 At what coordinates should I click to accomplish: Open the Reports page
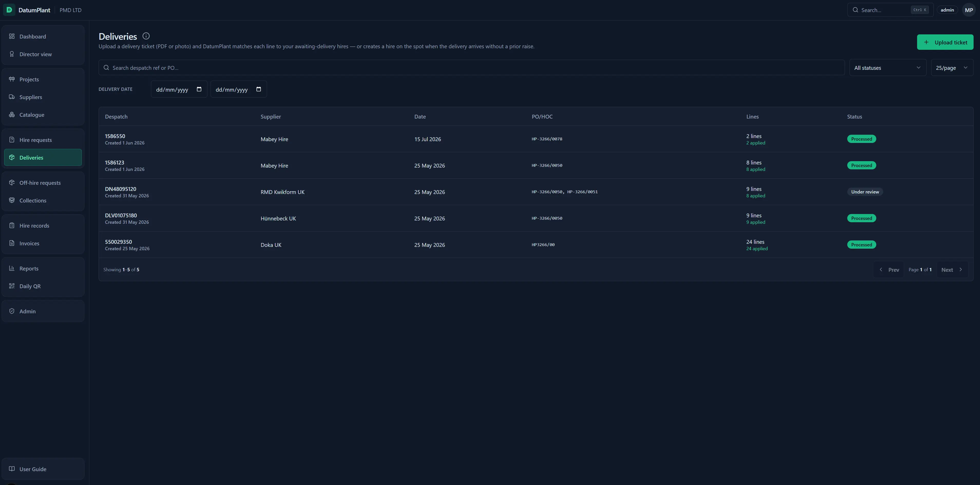click(x=43, y=268)
